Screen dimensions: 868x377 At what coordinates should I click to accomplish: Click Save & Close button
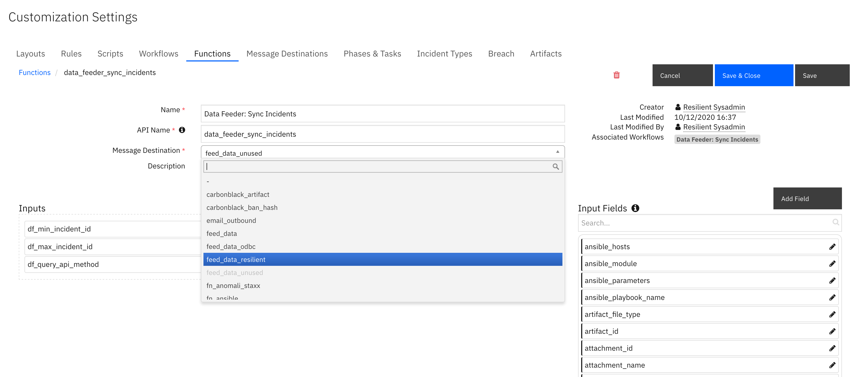pyautogui.click(x=754, y=76)
